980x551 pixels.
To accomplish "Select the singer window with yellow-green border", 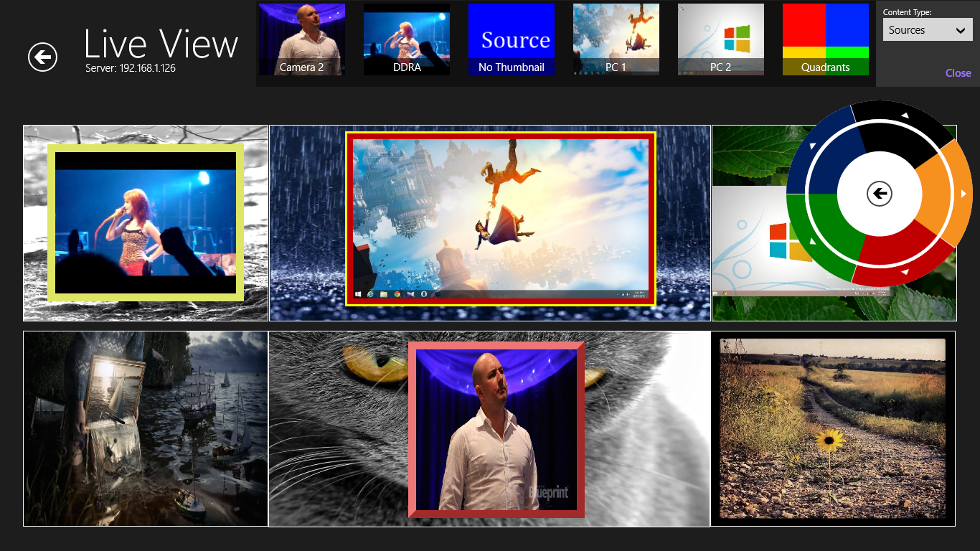I will pos(146,222).
